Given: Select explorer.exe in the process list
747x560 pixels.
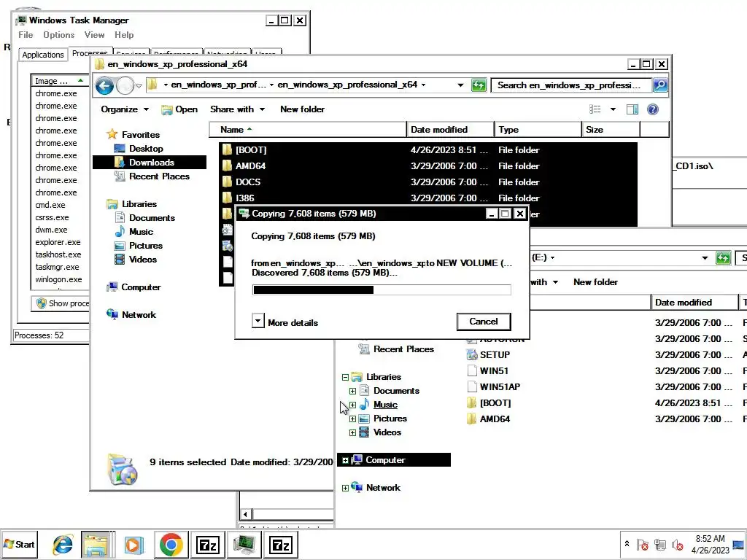Looking at the screenshot, I should pyautogui.click(x=58, y=242).
